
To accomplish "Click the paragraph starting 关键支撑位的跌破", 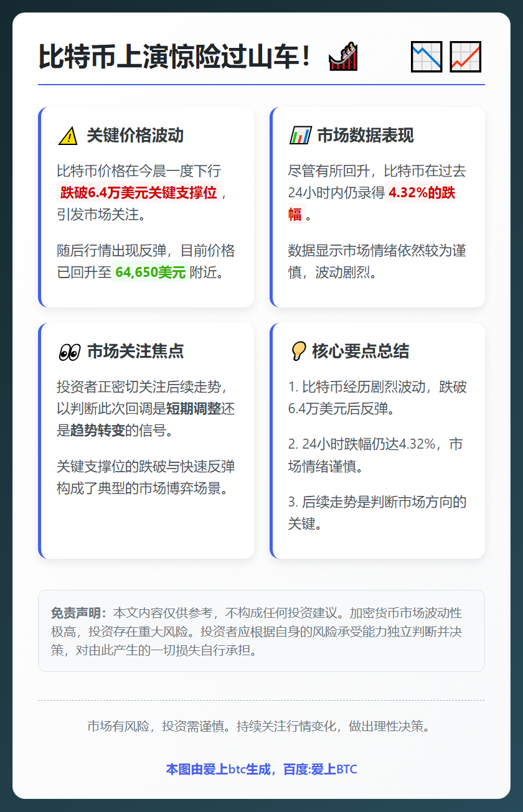I will click(x=146, y=477).
